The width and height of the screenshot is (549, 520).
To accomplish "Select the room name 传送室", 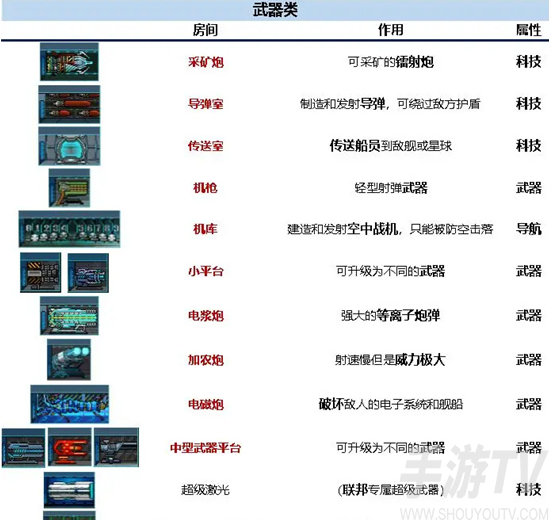I will pos(206,146).
